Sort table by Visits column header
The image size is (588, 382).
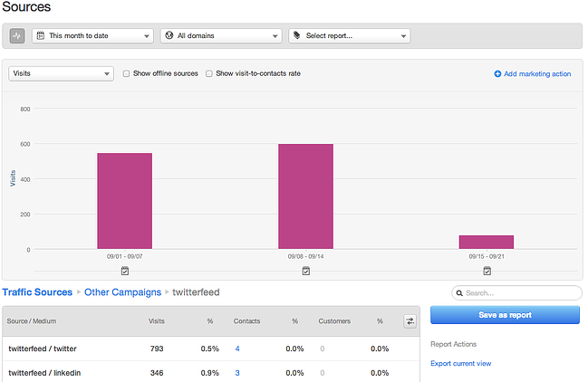[x=157, y=320]
